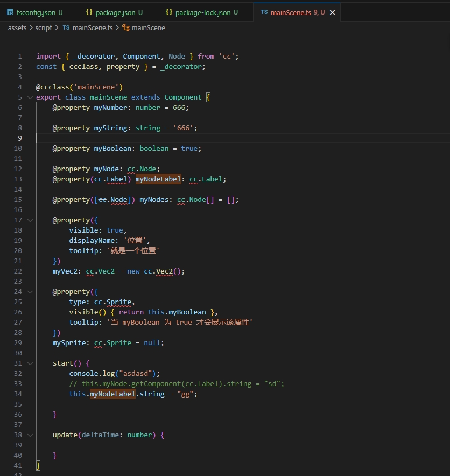
Task: Click 'deltaTime' parameter on line 38
Action: pos(100,435)
